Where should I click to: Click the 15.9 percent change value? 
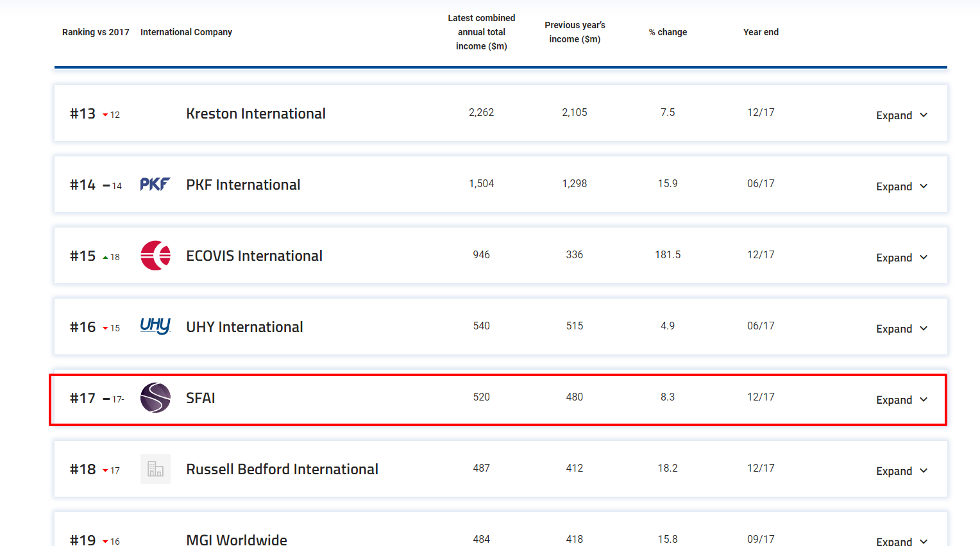[x=668, y=184]
